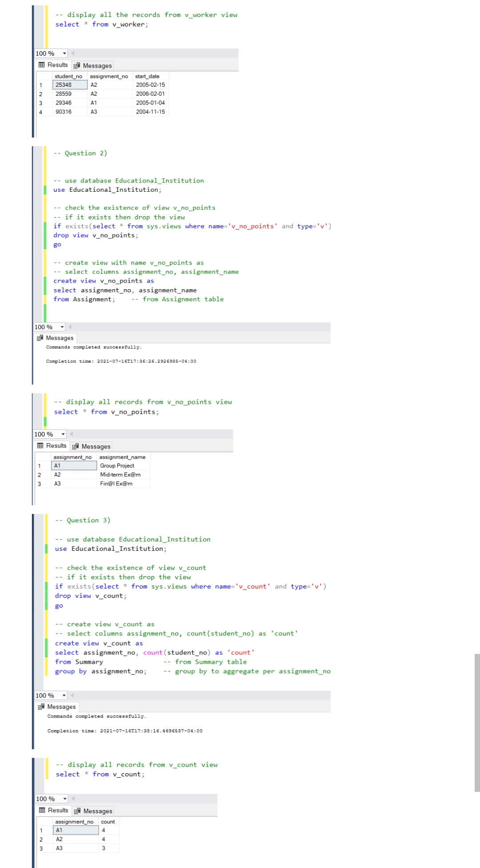480x868 pixels.
Task: Click the Results grid icon above the assignment_name column
Action: pyautogui.click(x=40, y=446)
